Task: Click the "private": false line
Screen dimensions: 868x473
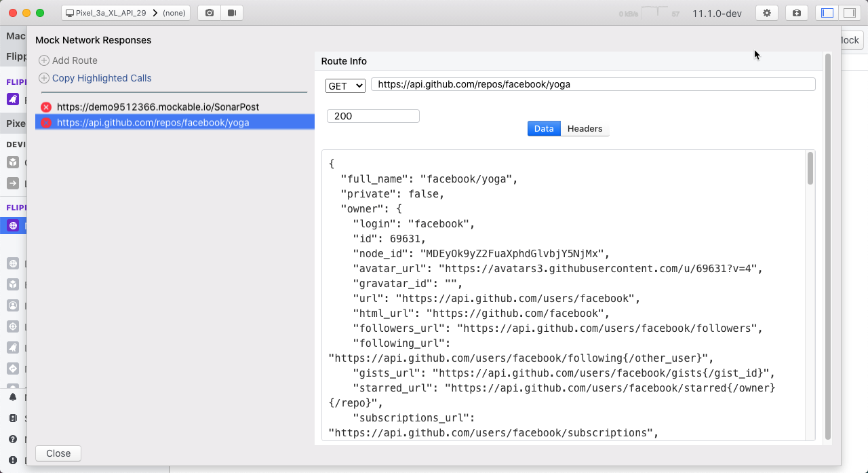Action: coord(393,194)
